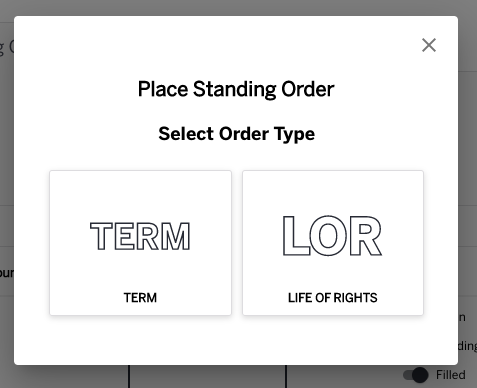Screen dimensions: 477x388
Task: Click the Filled label beside the switch
Action: (x=451, y=375)
